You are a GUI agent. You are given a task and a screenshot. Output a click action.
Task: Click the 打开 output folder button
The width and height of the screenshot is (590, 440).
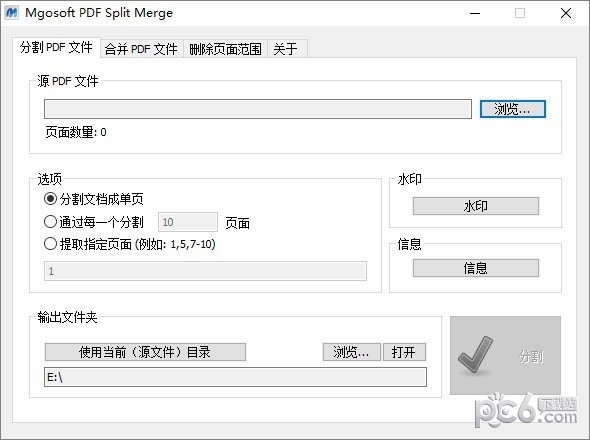(x=404, y=352)
